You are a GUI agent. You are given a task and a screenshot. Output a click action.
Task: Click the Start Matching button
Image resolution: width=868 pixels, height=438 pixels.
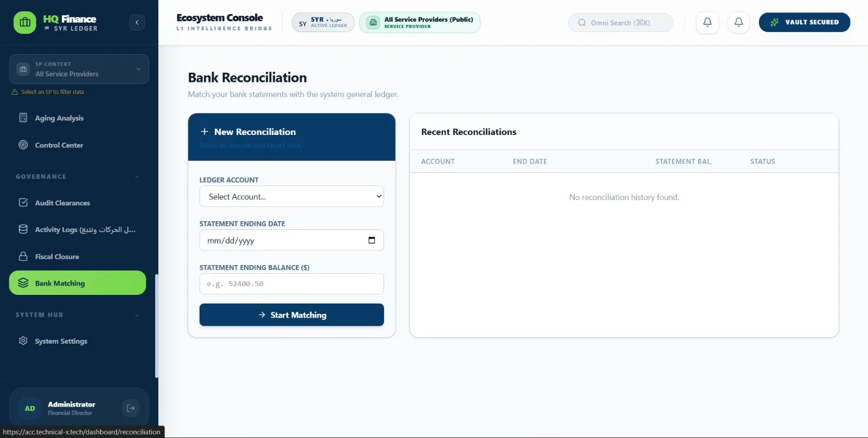pos(292,315)
